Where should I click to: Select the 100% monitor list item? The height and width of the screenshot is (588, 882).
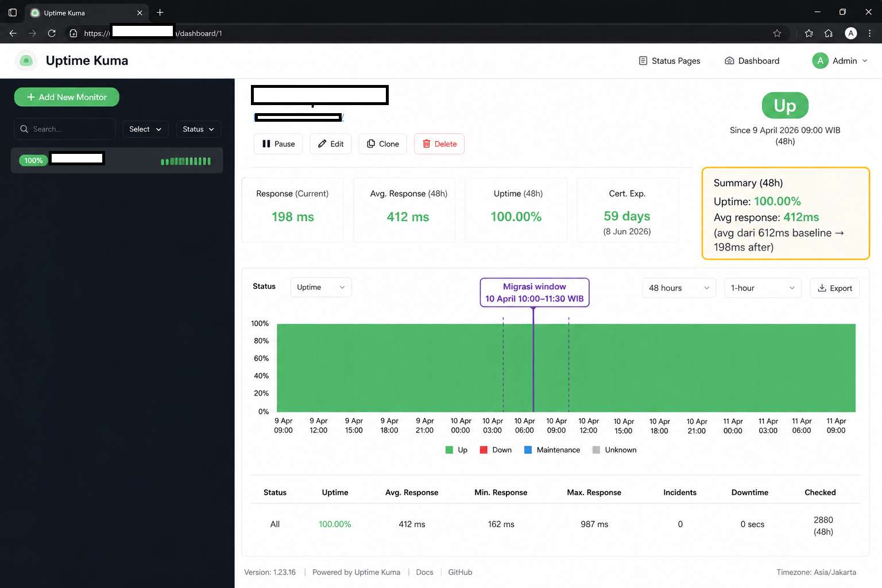point(117,160)
